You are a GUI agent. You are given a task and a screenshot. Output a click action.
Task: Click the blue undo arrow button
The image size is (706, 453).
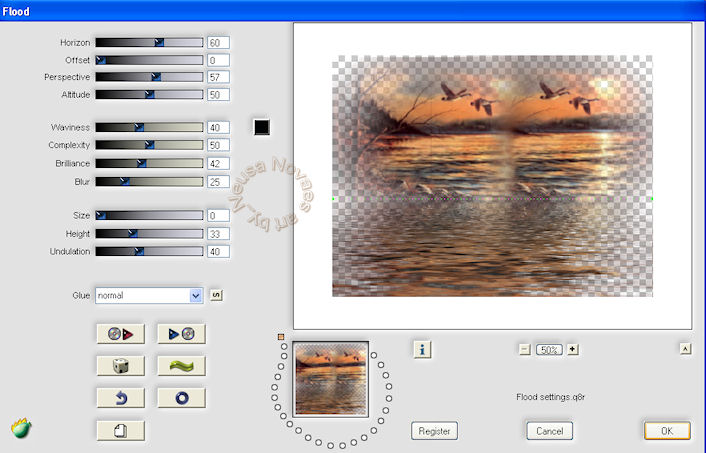point(120,398)
